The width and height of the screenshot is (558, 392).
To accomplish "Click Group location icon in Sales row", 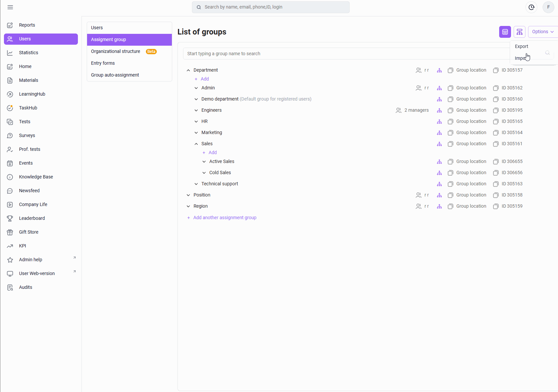I will click(451, 144).
